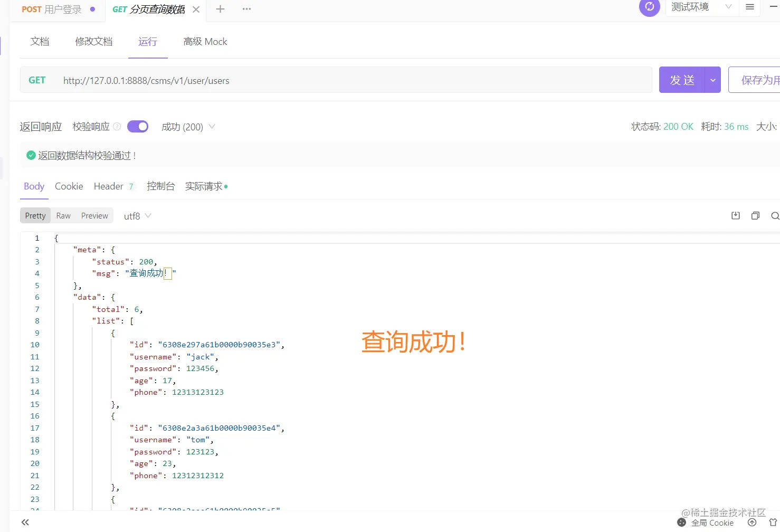
Task: Open the 高级 Mock tab
Action: tap(205, 42)
